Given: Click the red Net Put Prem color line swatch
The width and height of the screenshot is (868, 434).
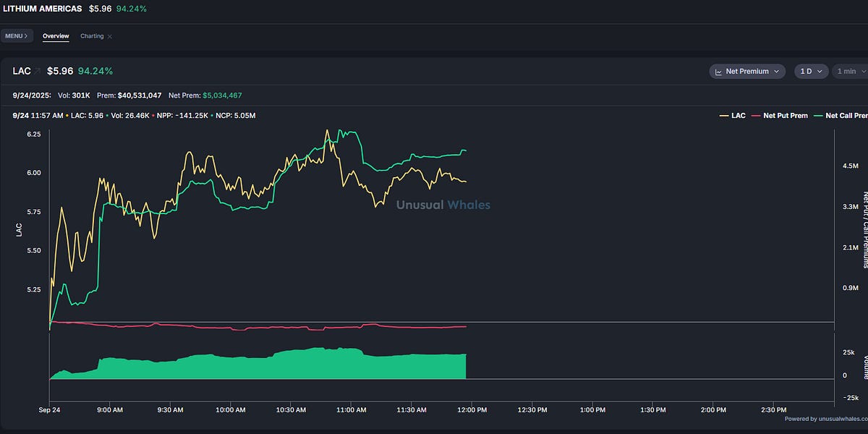Looking at the screenshot, I should 756,115.
